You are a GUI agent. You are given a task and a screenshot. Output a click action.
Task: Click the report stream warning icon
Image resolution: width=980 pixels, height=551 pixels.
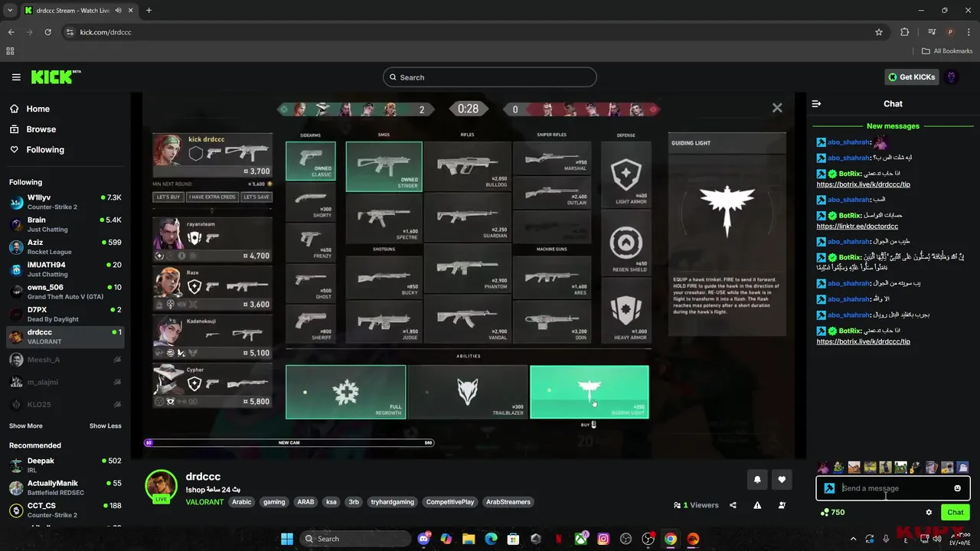[757, 505]
